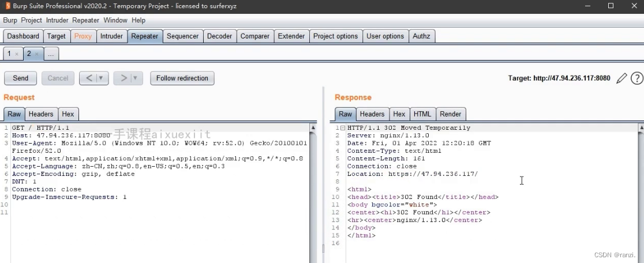Collapse response line 1 fold marker
The image size is (644, 263).
(343, 128)
